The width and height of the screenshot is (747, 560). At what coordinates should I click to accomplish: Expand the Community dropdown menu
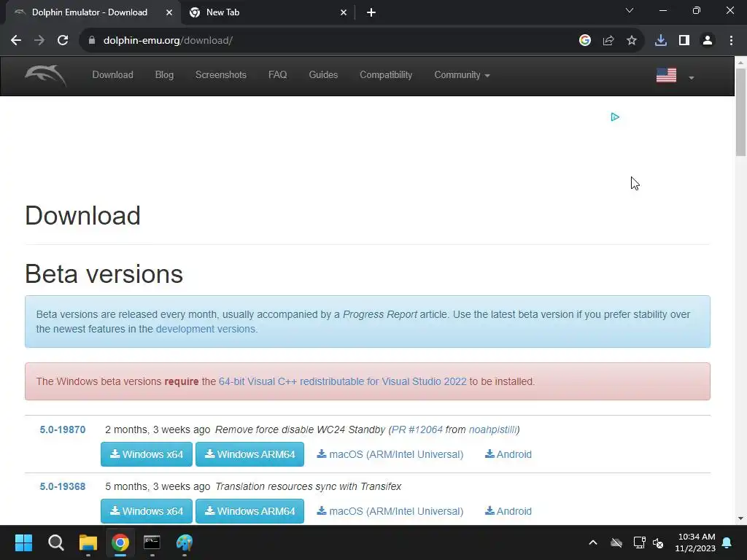[x=462, y=75]
